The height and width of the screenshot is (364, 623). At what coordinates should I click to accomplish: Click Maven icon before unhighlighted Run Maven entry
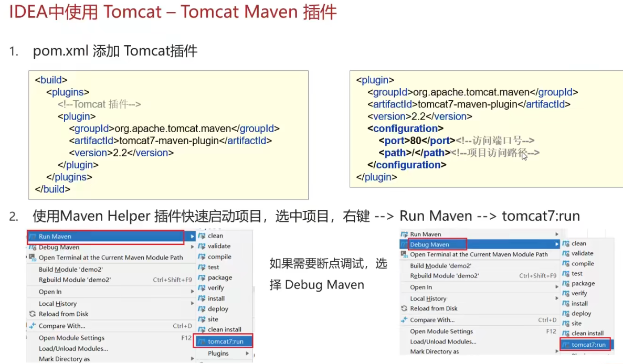coord(404,234)
